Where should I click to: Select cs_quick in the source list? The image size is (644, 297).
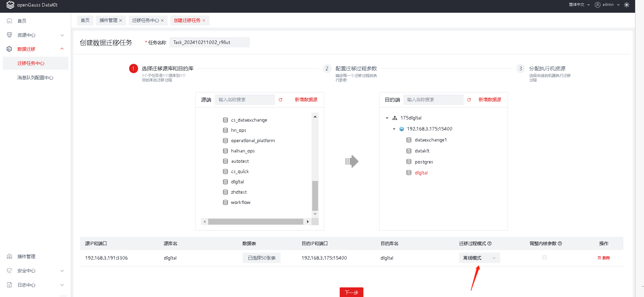(x=240, y=171)
